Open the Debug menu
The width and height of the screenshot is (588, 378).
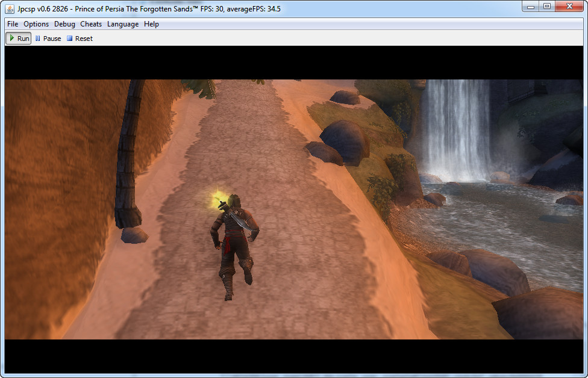point(64,24)
